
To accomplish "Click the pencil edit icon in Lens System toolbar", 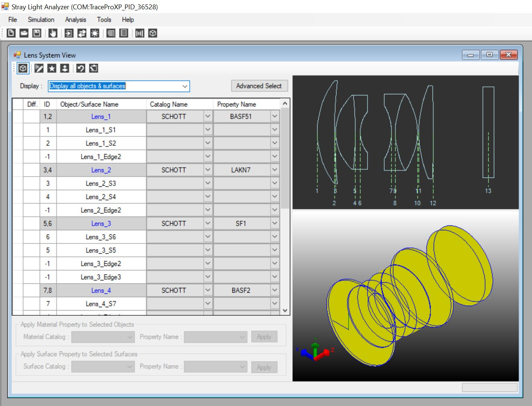I will 39,68.
